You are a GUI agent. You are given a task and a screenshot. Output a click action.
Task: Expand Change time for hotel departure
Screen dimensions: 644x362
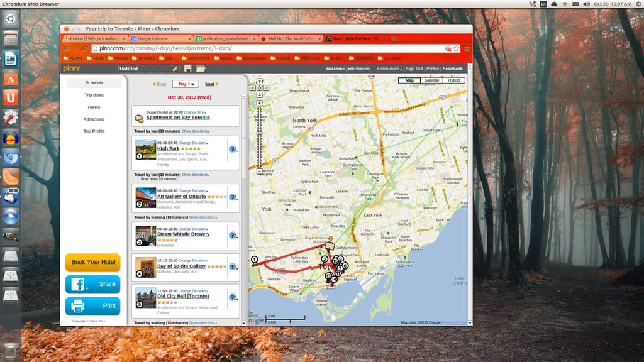pos(195,112)
